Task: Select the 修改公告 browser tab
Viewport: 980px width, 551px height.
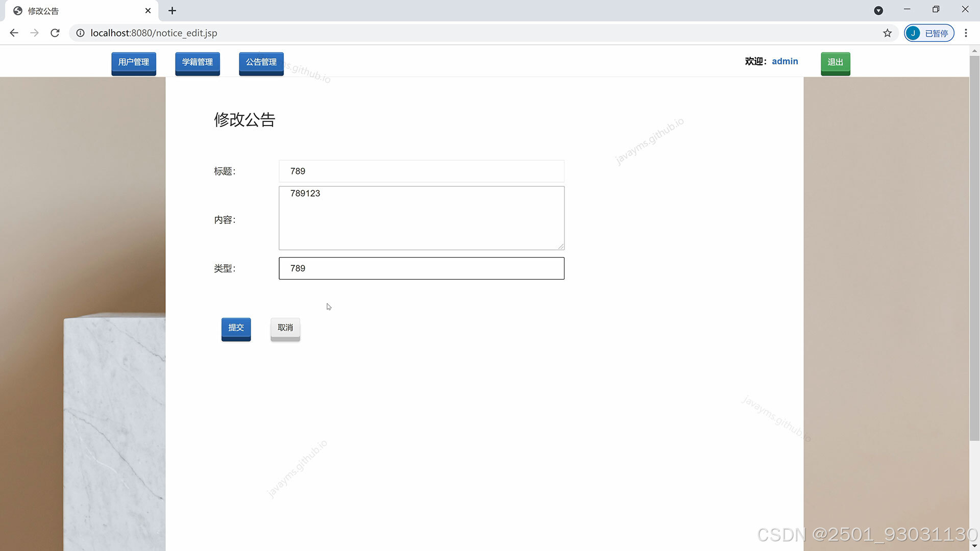Action: 82,11
